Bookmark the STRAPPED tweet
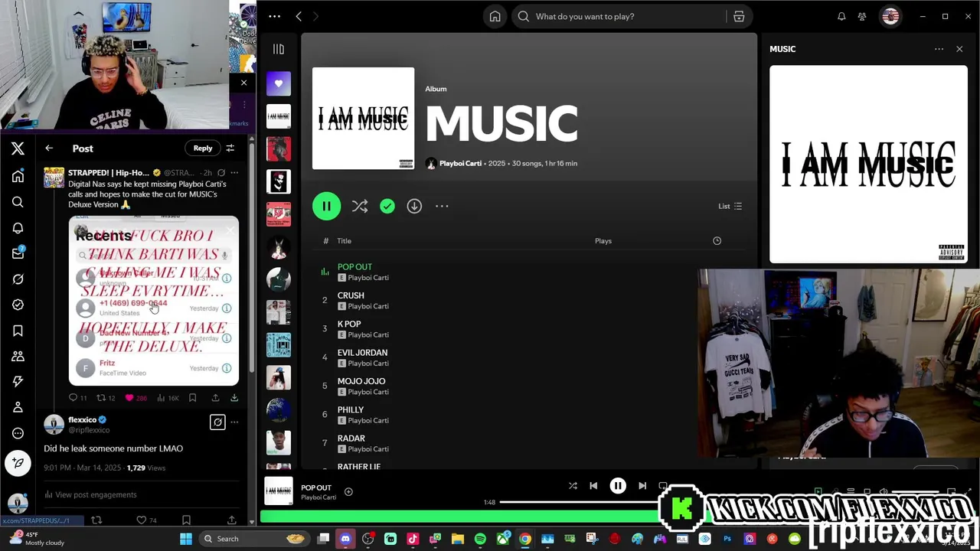Image resolution: width=980 pixels, height=551 pixels. coord(192,398)
